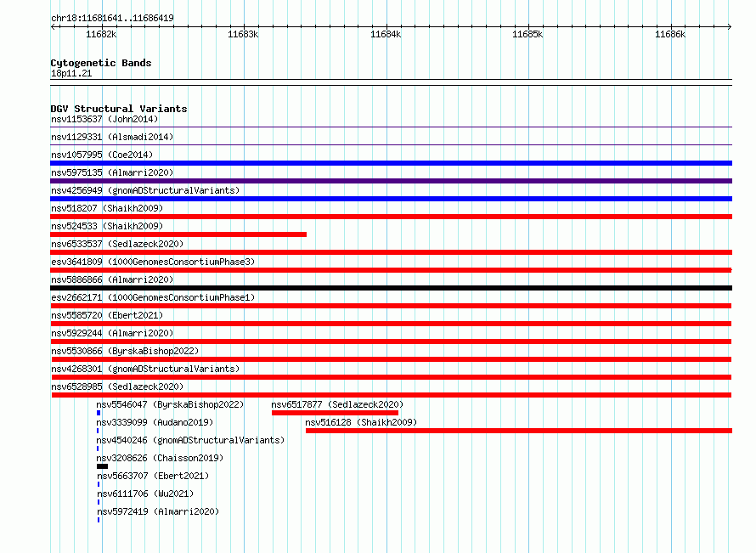Click the red bar under nsv6517877
This screenshot has width=756, height=553.
tap(335, 413)
